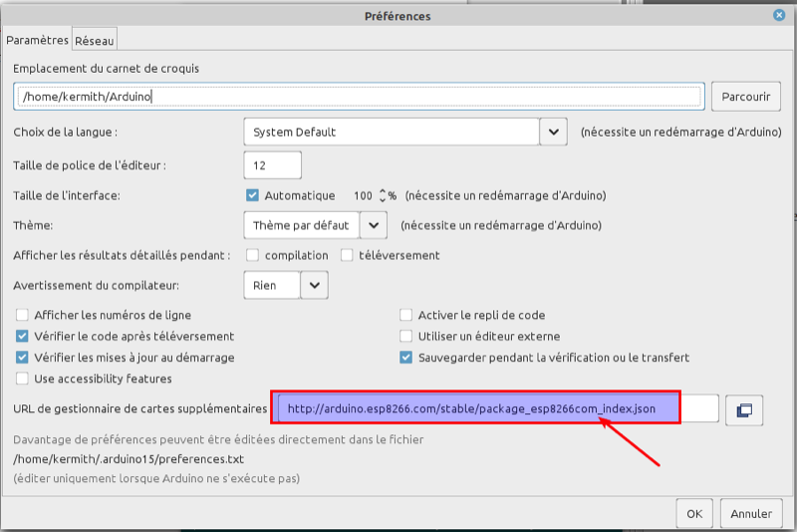Switch to the Réseau tab

click(x=95, y=41)
